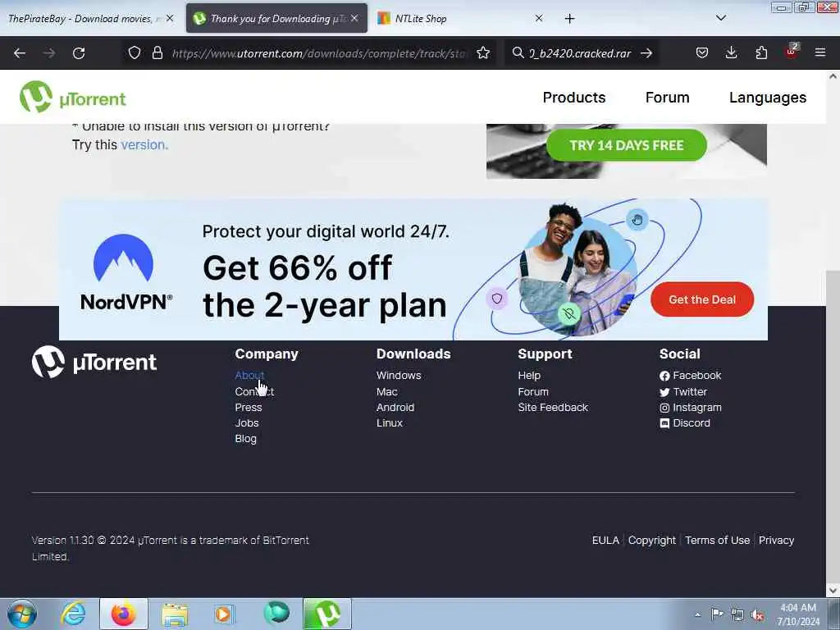
Task: Click the muted volume tray icon
Action: 757,615
